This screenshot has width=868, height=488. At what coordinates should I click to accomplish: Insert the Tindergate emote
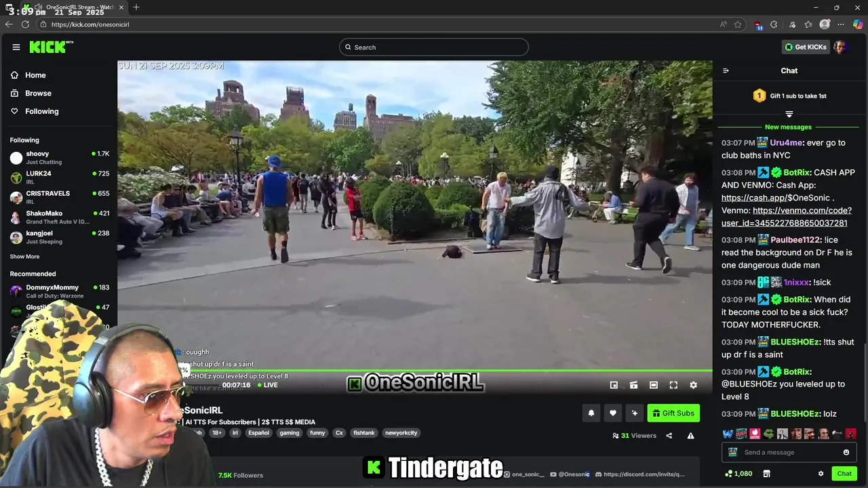(x=755, y=434)
